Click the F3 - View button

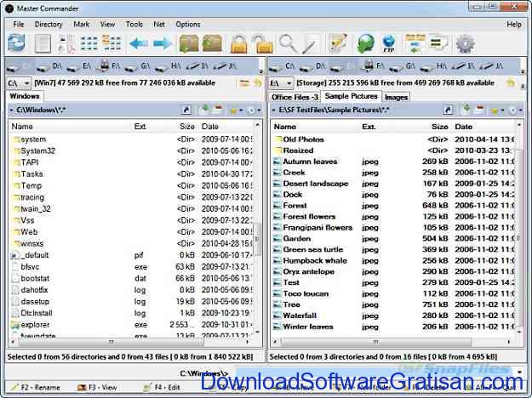(98, 387)
